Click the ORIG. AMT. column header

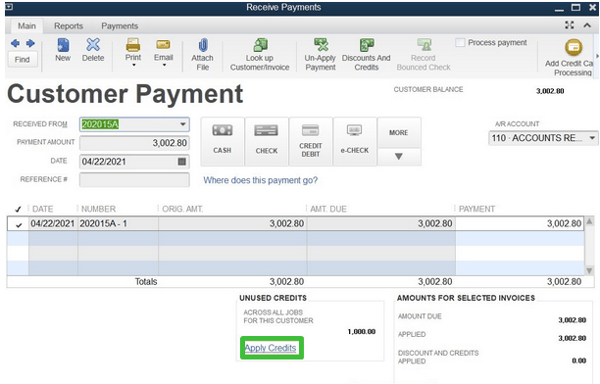coord(183,209)
